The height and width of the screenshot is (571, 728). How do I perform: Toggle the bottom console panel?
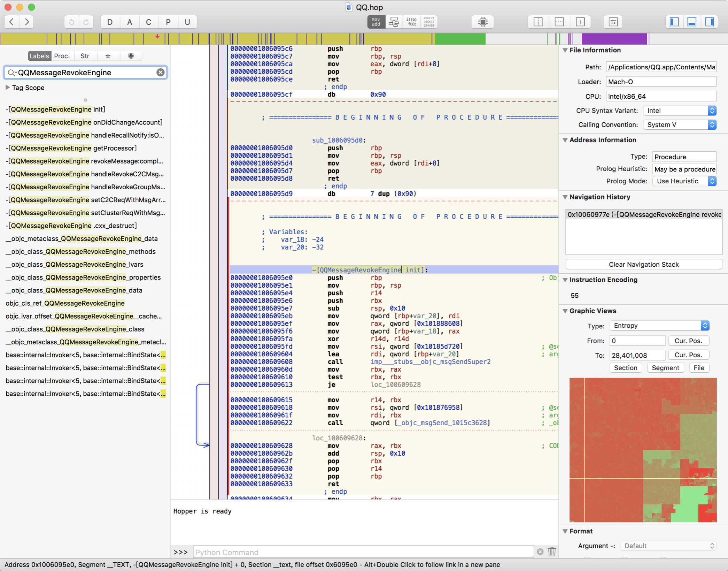click(692, 22)
